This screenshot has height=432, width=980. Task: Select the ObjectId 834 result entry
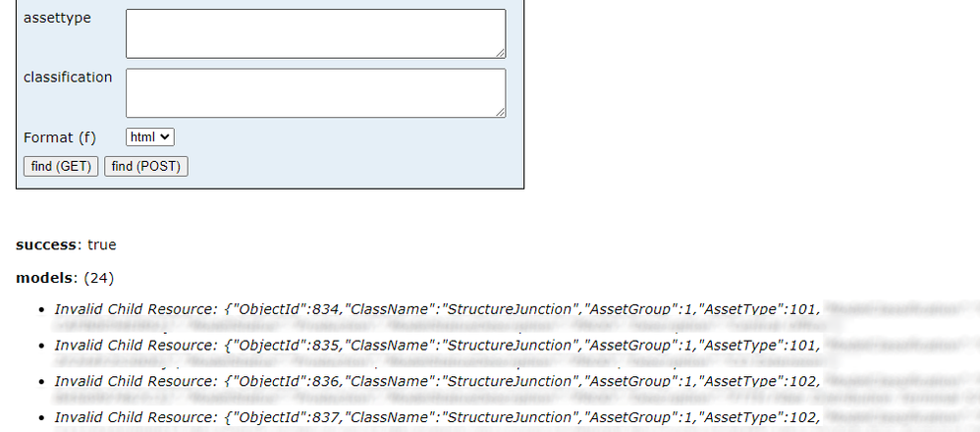click(436, 309)
